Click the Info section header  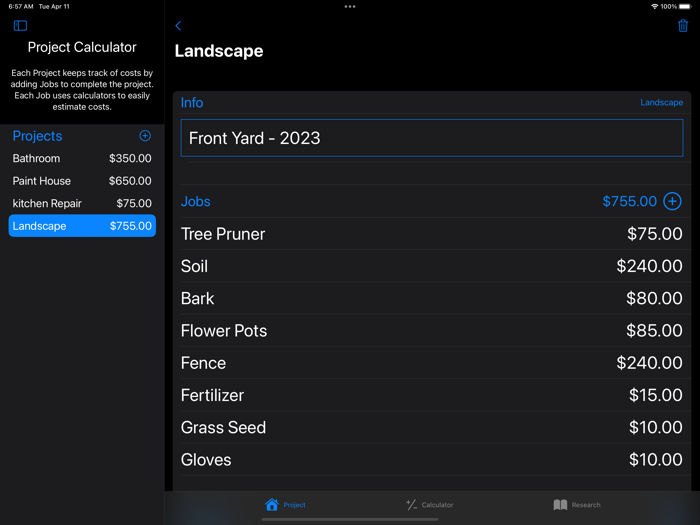point(192,103)
